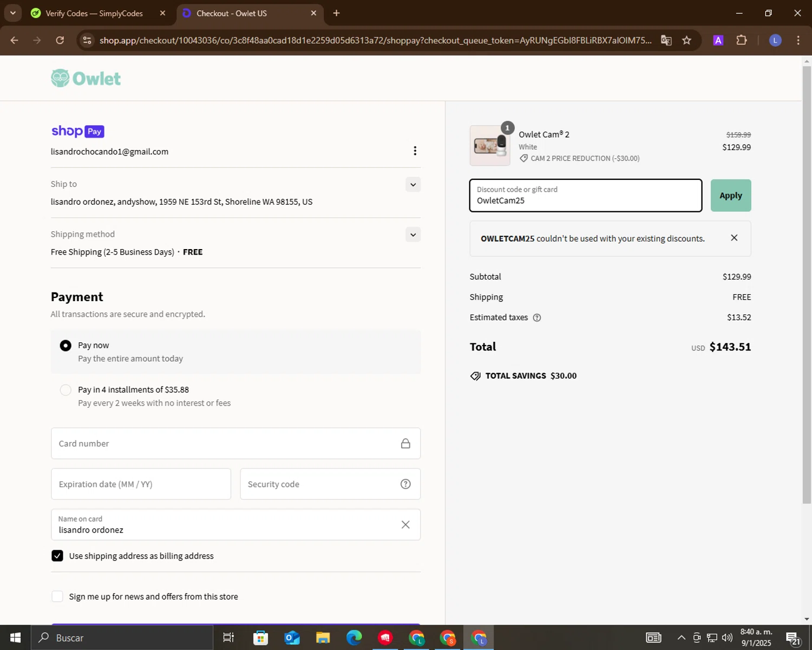The image size is (812, 650).
Task: Click the Discount code or gift card field
Action: (x=586, y=196)
